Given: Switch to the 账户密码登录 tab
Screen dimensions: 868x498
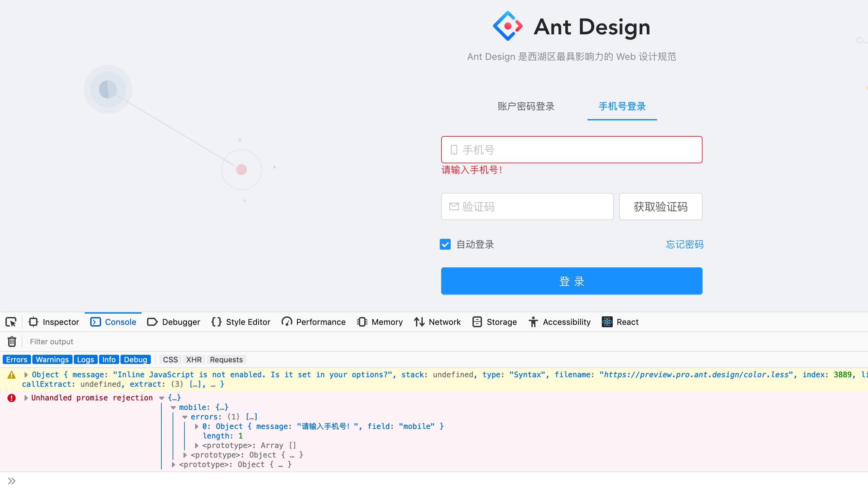Looking at the screenshot, I should (x=526, y=106).
